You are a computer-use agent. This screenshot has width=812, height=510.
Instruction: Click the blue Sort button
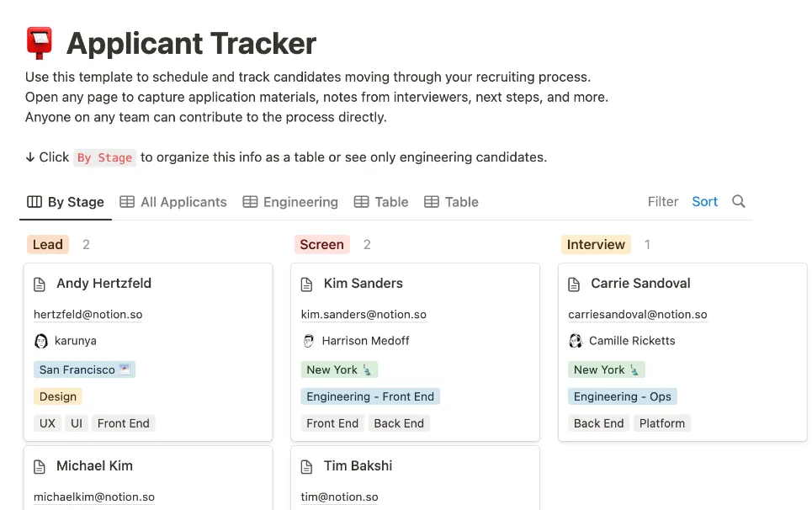pyautogui.click(x=705, y=201)
